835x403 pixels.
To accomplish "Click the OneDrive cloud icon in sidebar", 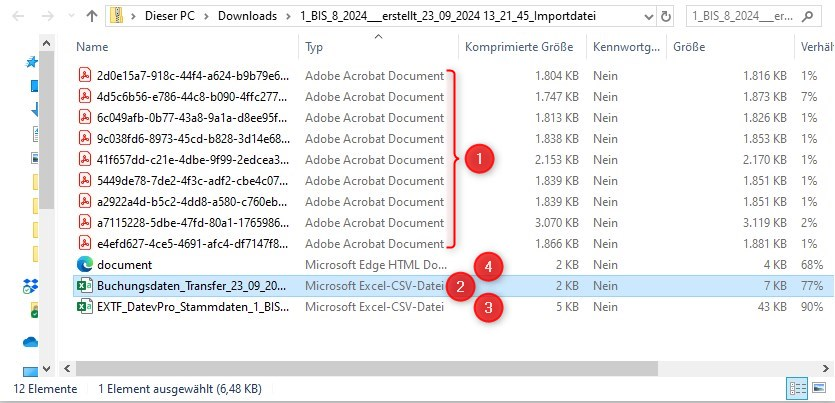I will tap(30, 342).
